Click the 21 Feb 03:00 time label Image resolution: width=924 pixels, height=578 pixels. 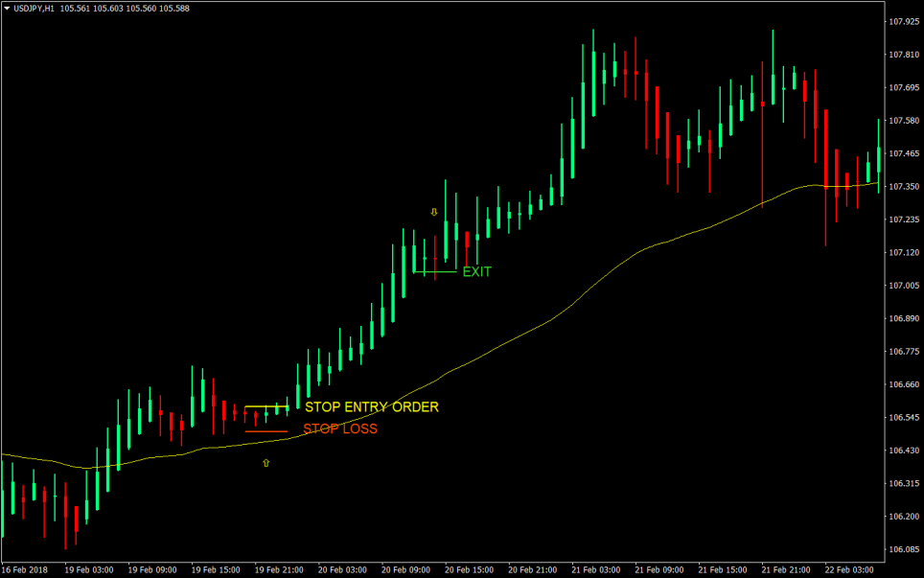tap(596, 570)
